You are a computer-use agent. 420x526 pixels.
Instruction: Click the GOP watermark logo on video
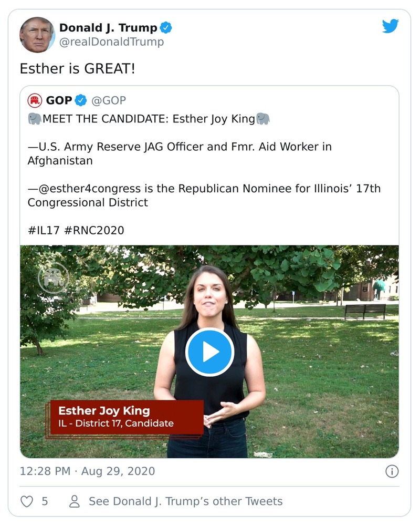53,277
